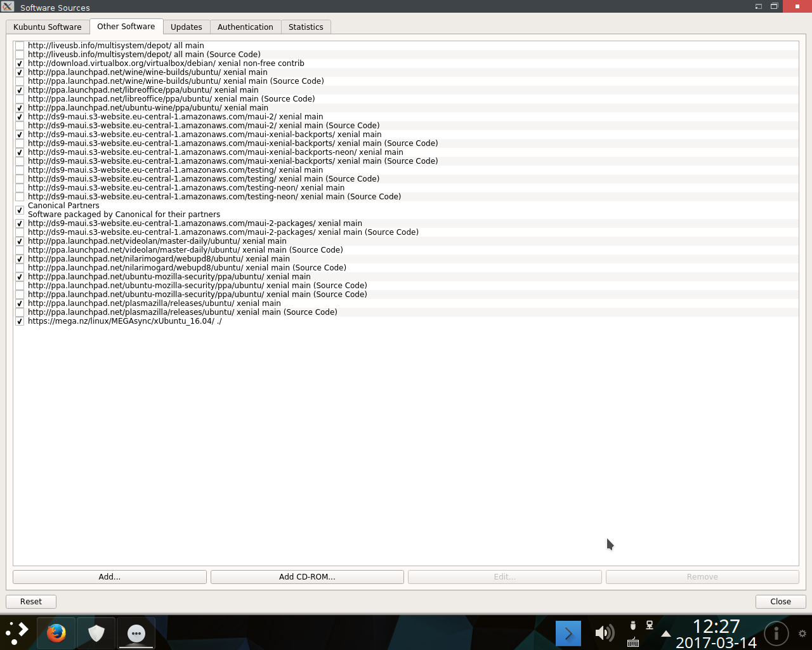The height and width of the screenshot is (650, 812).
Task: Enable the liveusb.info multisystem repository
Action: pos(20,46)
